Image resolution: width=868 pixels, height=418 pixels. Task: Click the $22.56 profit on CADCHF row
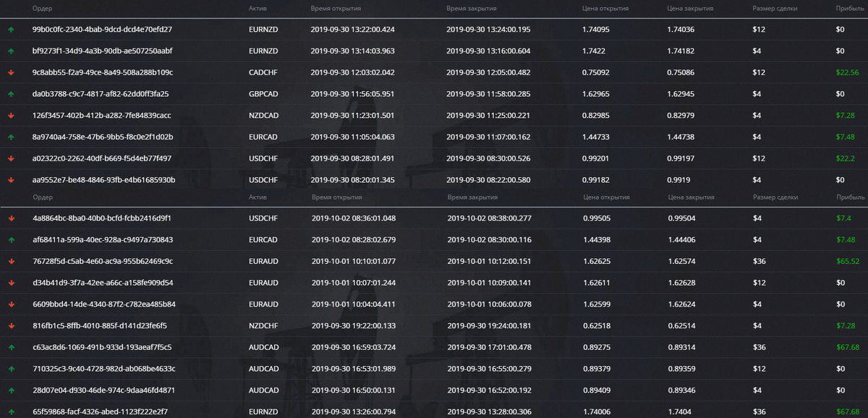coord(847,72)
